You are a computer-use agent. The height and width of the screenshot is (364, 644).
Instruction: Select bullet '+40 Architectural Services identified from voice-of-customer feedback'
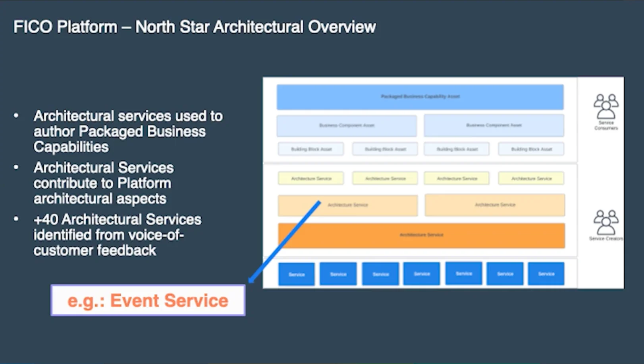[118, 235]
